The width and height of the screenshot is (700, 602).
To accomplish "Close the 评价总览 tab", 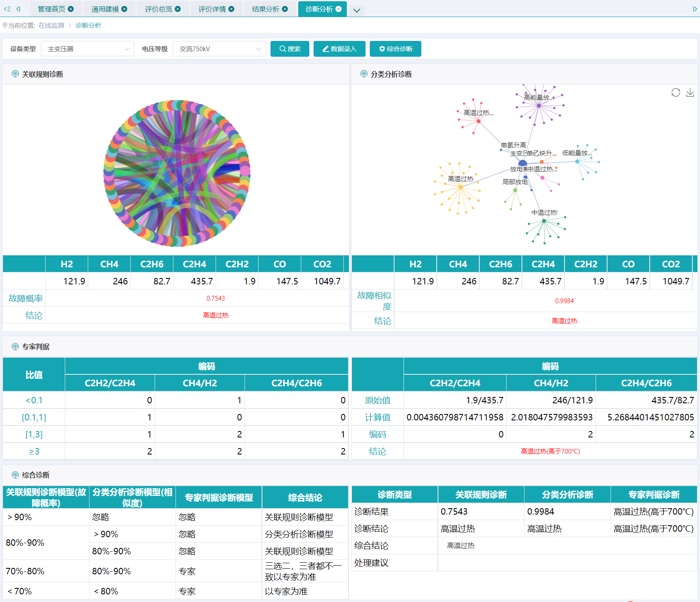I will pyautogui.click(x=178, y=9).
